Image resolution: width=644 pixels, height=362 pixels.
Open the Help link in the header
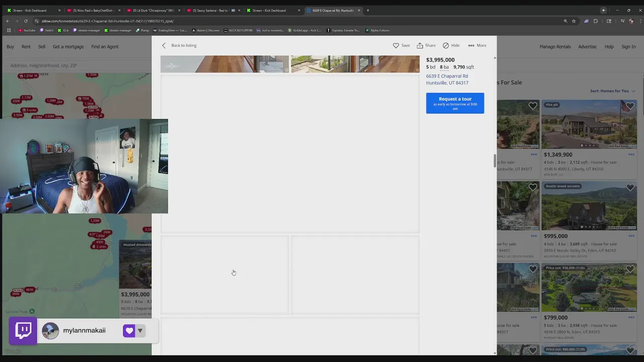(x=609, y=47)
